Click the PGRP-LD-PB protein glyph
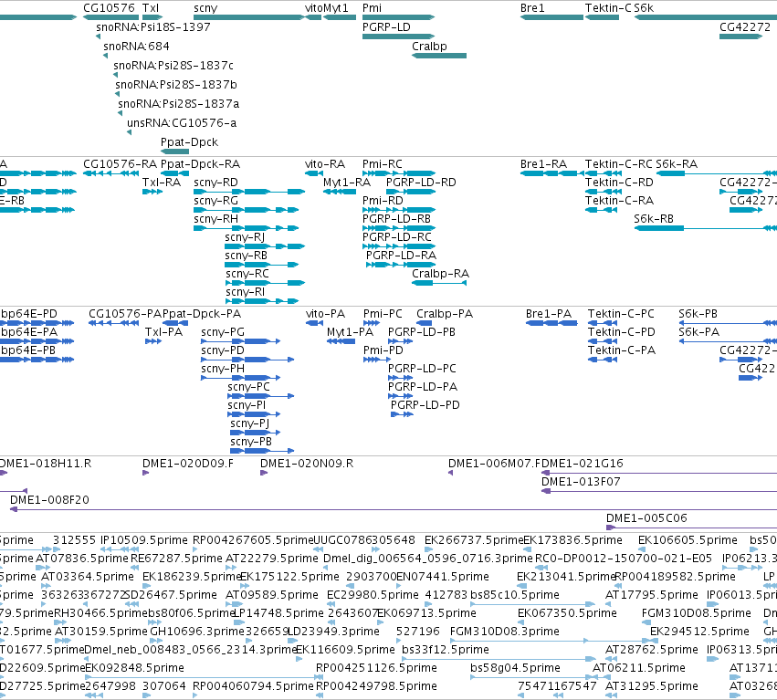 coord(401,341)
